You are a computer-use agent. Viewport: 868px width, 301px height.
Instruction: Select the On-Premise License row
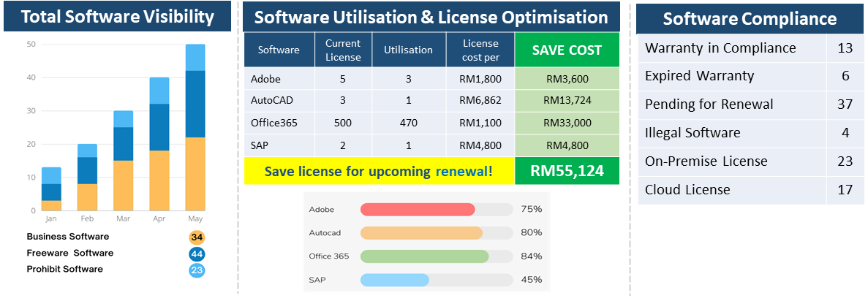click(751, 161)
